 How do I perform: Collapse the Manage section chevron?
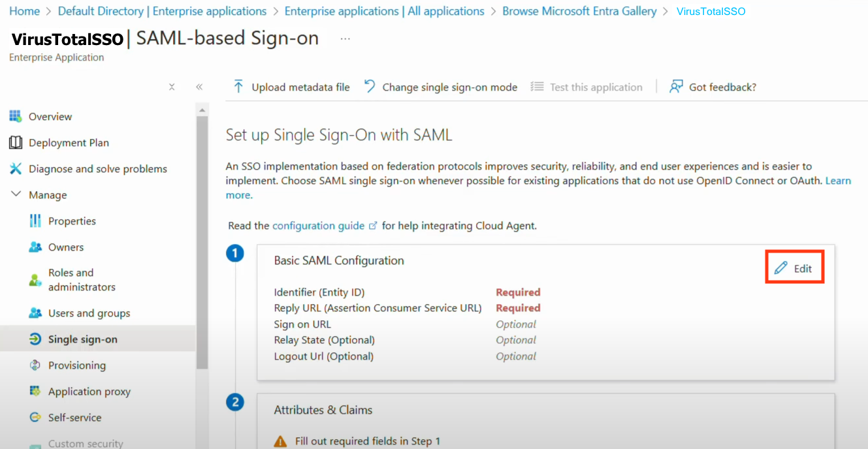16,194
